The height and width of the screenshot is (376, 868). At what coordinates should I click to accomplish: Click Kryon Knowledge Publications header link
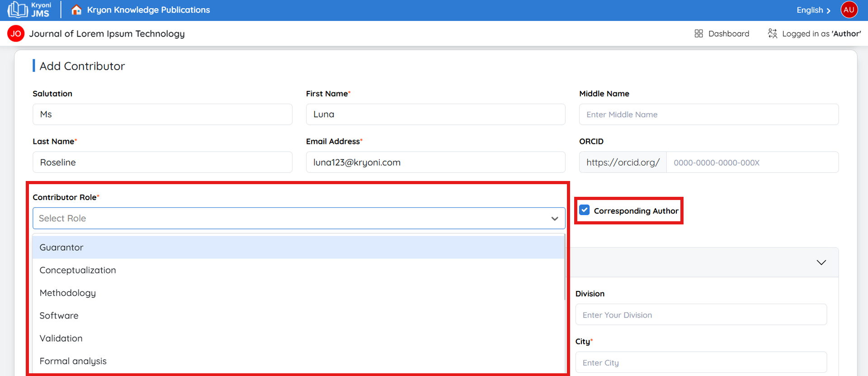coord(148,10)
